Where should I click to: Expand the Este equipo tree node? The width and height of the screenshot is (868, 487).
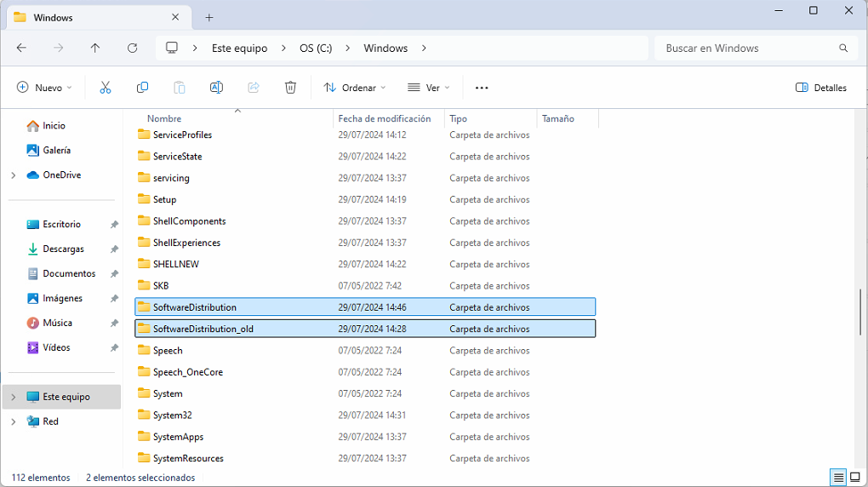pyautogui.click(x=14, y=397)
